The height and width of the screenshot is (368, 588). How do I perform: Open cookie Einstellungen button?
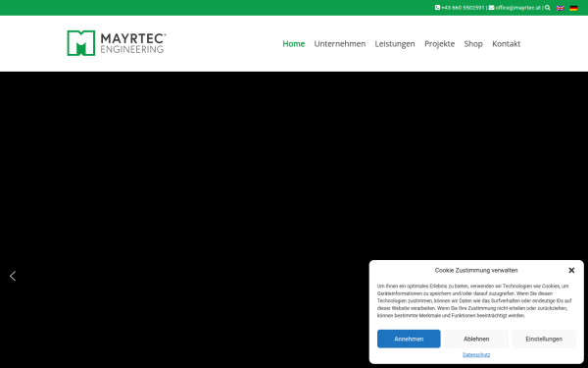[544, 339]
